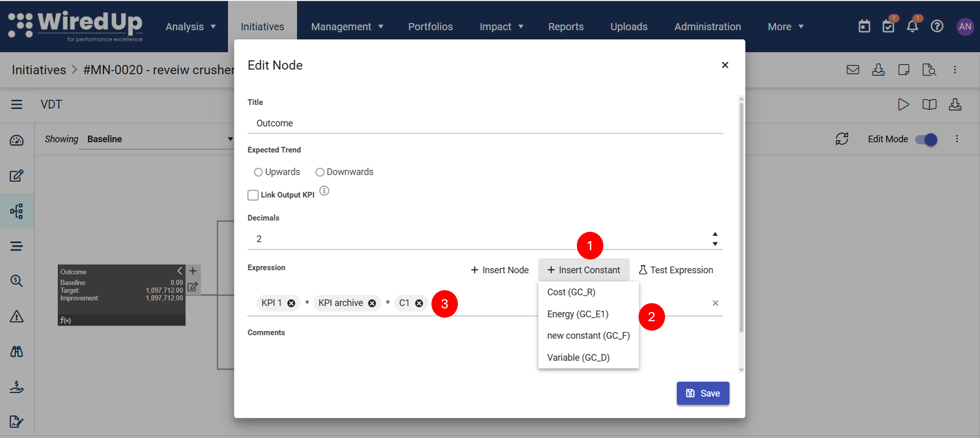Open the list lines sidebar icon
The height and width of the screenshot is (438, 980).
click(16, 246)
